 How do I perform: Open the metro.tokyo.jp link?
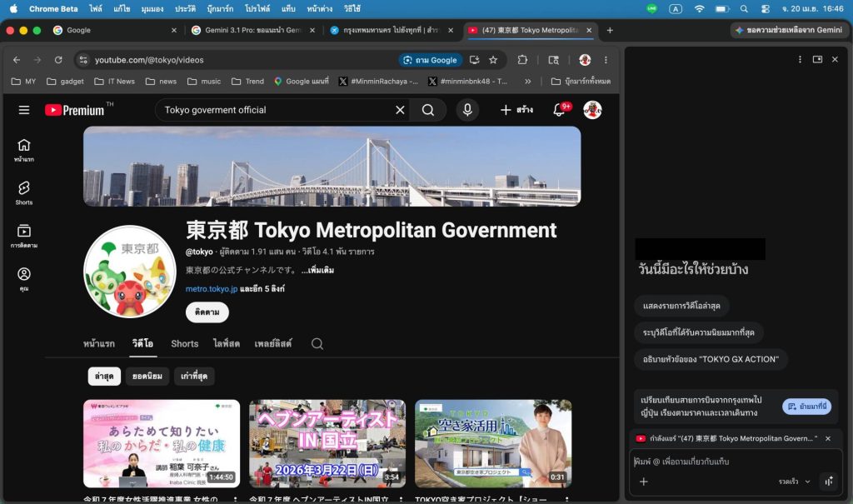point(212,289)
